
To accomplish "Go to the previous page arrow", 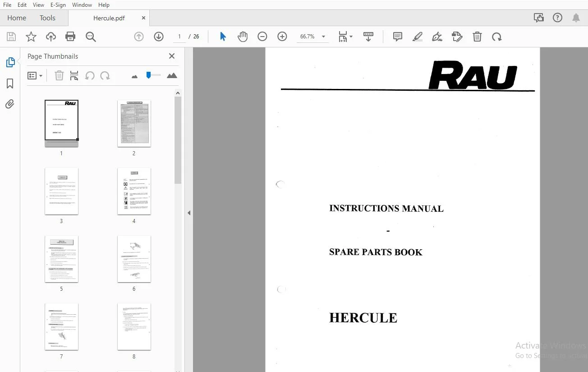I will 139,37.
